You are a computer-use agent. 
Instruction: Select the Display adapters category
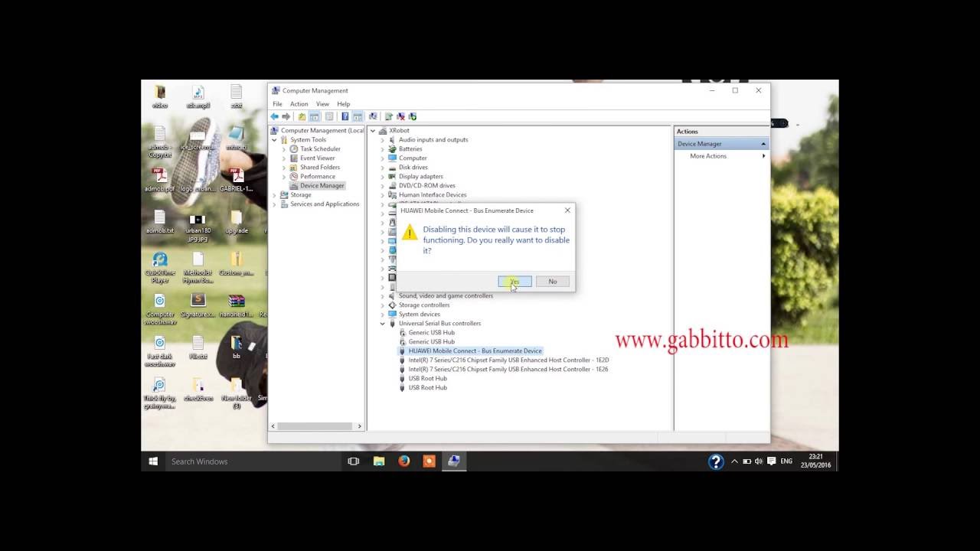[420, 177]
